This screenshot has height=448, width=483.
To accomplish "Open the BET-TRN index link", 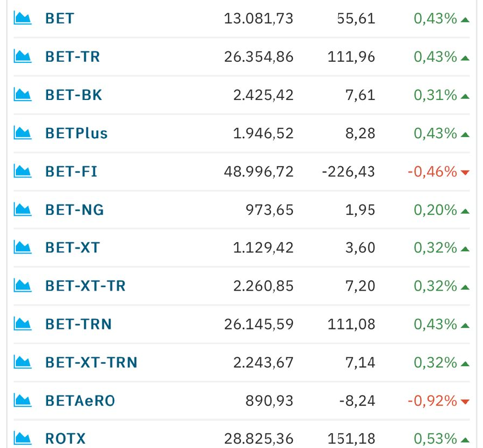I will pos(79,324).
